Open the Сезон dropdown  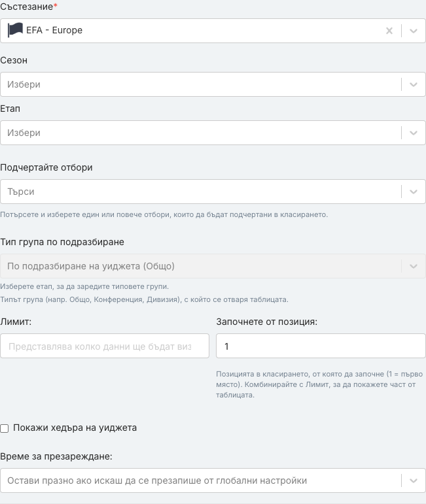213,84
